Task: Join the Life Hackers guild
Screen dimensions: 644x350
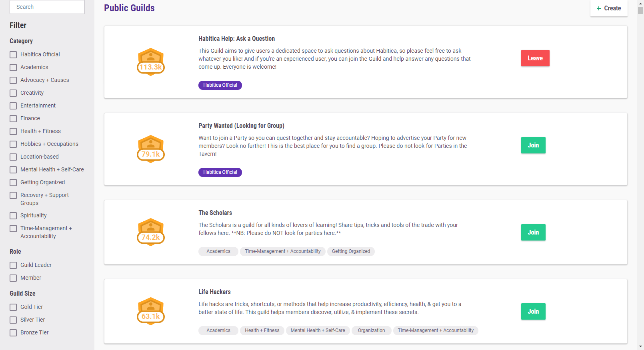Action: coord(533,312)
